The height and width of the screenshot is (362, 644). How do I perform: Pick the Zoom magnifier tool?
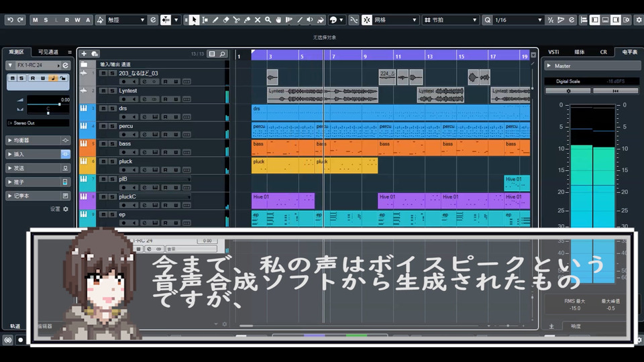pos(268,20)
